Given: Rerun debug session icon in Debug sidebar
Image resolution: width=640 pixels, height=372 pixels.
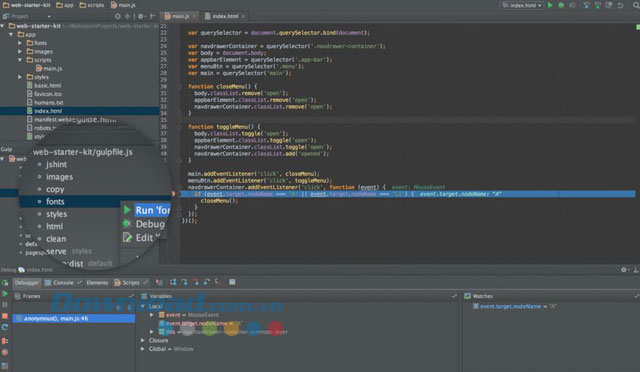Looking at the screenshot, I should 5,283.
